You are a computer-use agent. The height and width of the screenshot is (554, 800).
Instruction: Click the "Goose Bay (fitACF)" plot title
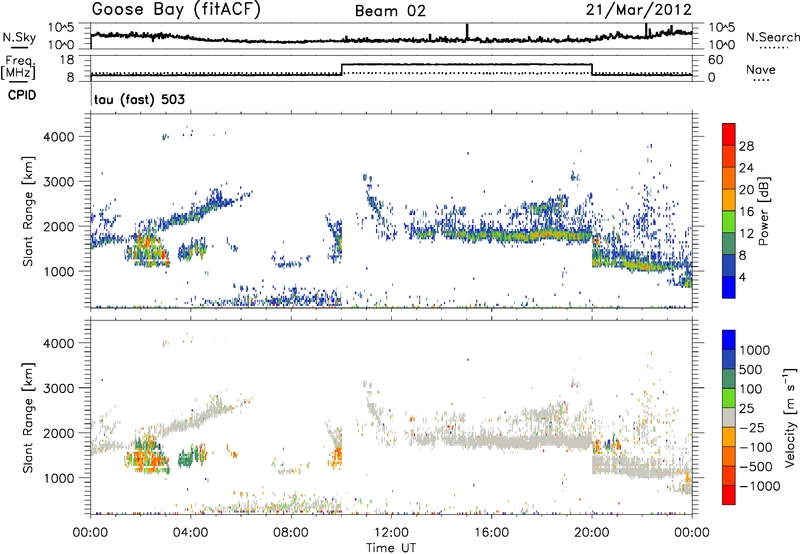176,10
